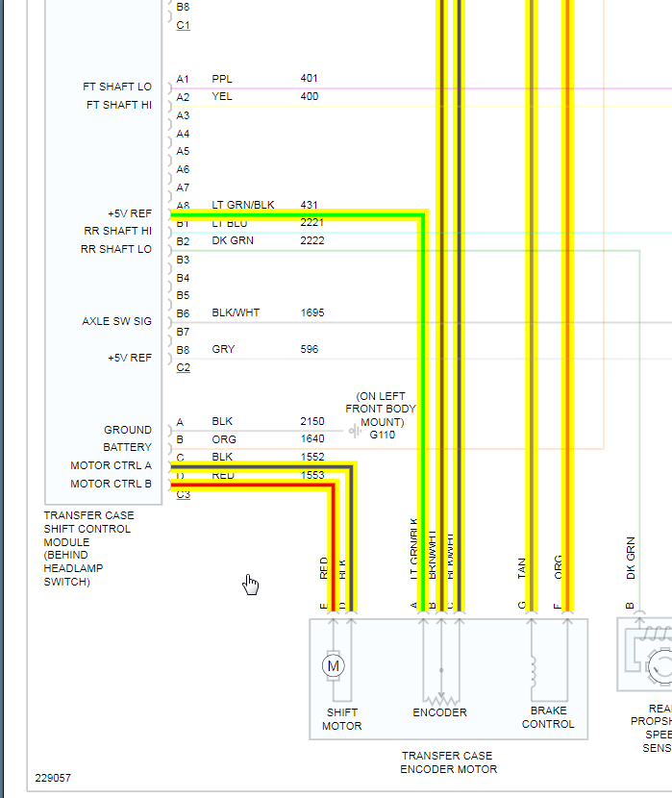Click RR SHAFT LO pin label
The height and width of the screenshot is (798, 672).
(x=116, y=249)
